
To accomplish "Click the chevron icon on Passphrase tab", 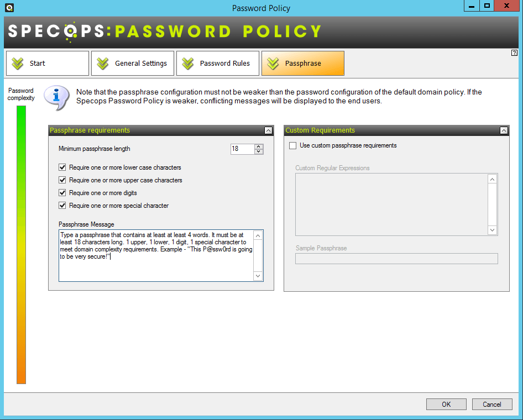I will click(273, 64).
